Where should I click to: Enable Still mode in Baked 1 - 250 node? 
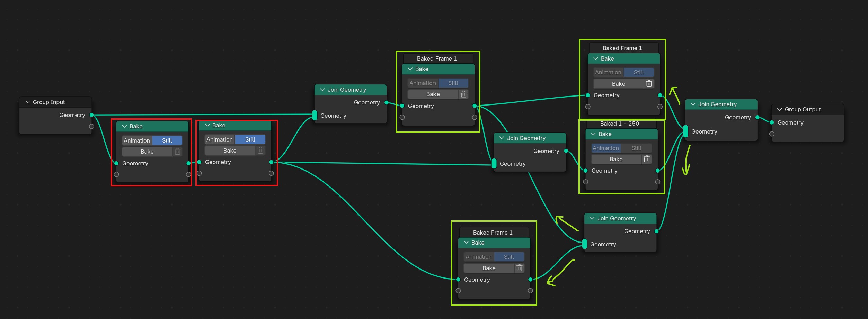[x=636, y=148]
